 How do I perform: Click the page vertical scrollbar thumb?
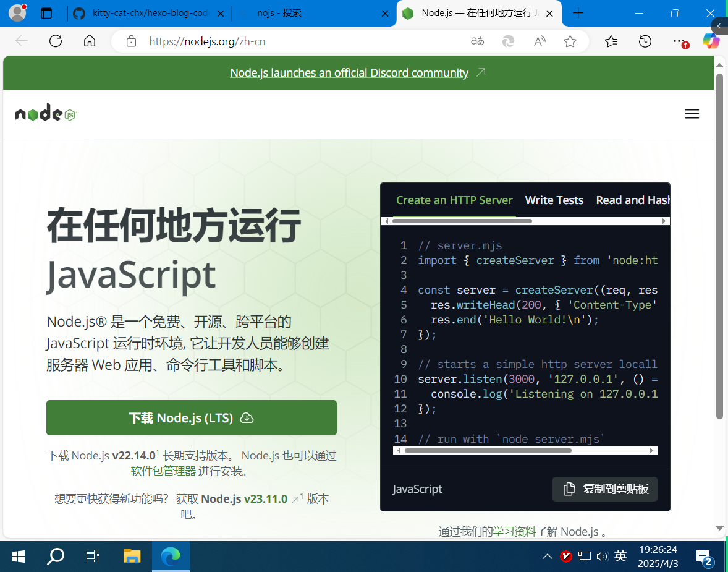[719, 246]
